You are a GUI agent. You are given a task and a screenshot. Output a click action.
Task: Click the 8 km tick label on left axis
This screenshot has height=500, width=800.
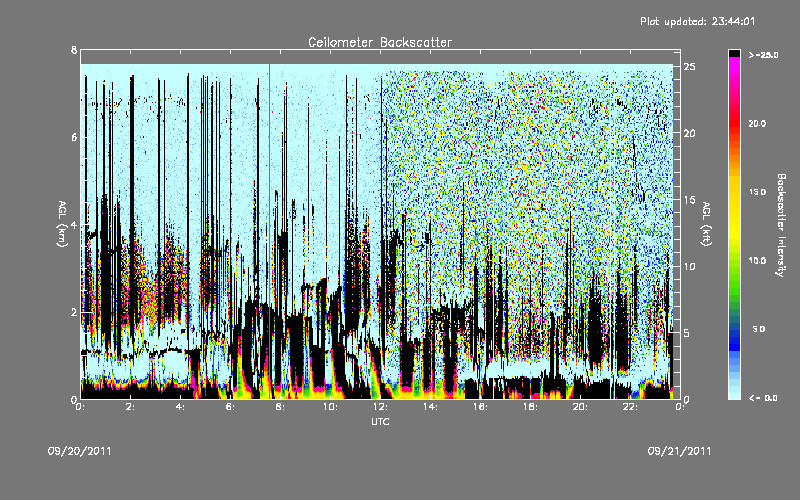(x=74, y=49)
